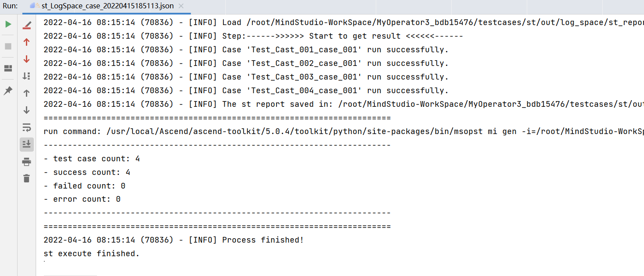Image resolution: width=644 pixels, height=276 pixels.
Task: Clear all output with trash icon
Action: pyautogui.click(x=27, y=178)
